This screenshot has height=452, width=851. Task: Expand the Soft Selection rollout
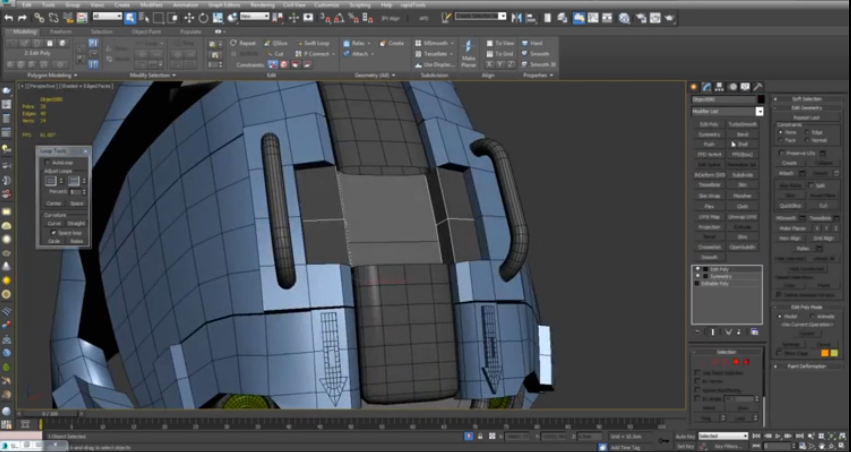coord(807,99)
